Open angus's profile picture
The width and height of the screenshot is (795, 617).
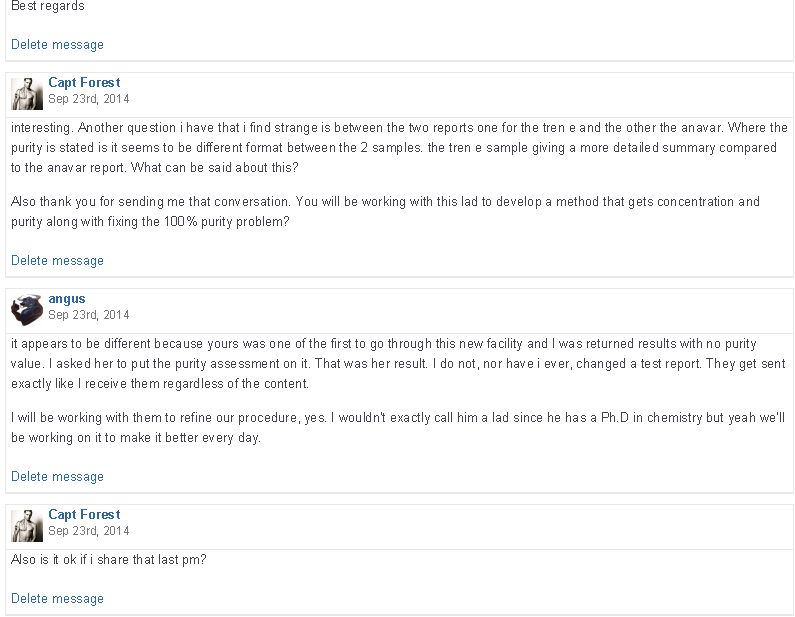[26, 307]
